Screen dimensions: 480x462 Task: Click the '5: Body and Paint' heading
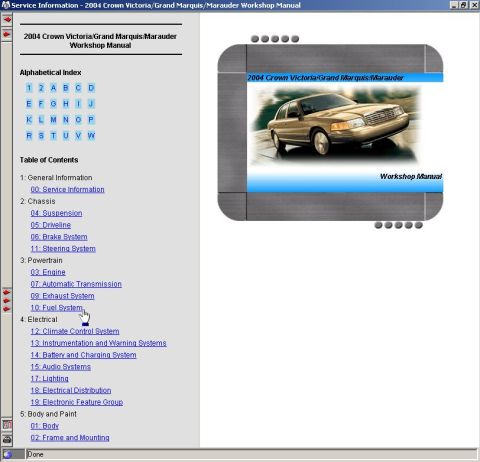pyautogui.click(x=48, y=414)
